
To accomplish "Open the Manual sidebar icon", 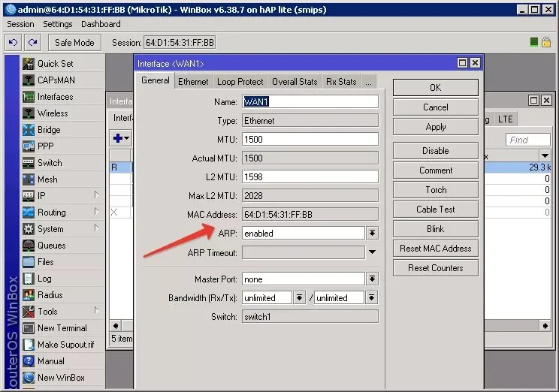I will click(x=29, y=361).
